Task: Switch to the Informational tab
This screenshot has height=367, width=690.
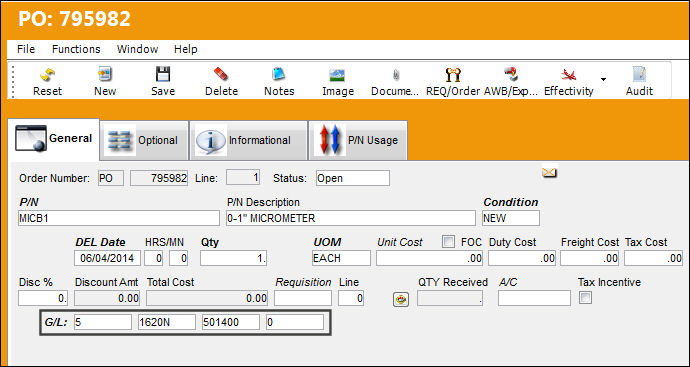Action: pyautogui.click(x=248, y=140)
